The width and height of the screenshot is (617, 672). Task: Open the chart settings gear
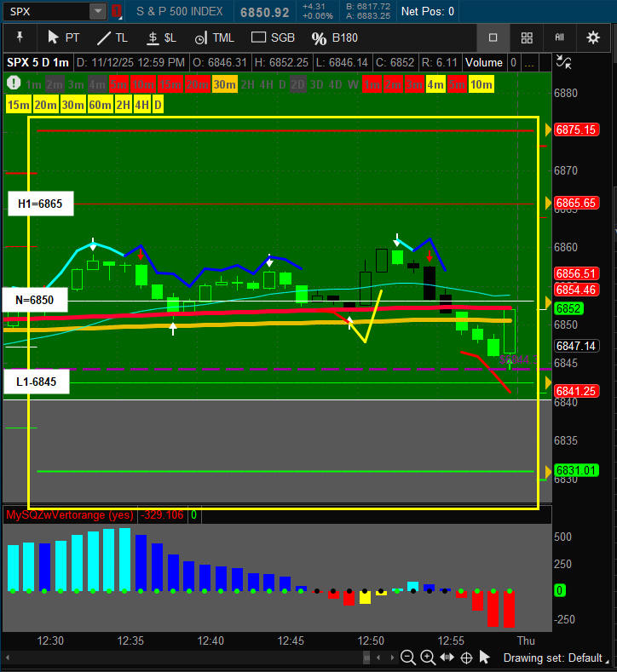[x=593, y=37]
